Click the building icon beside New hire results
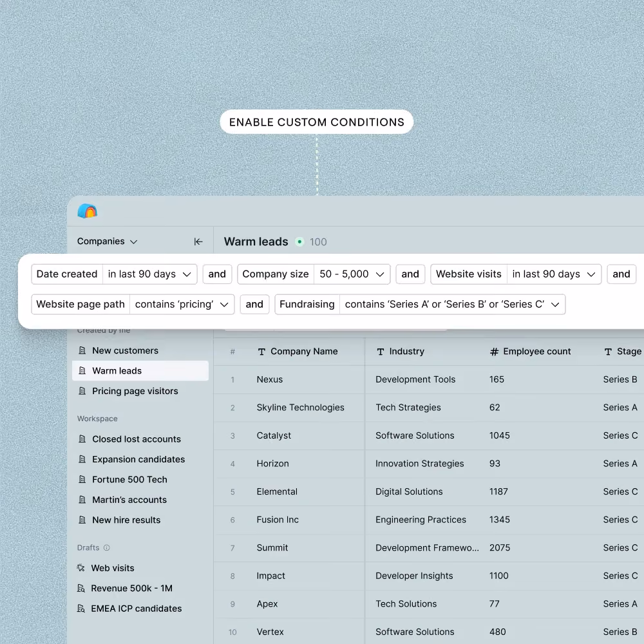Screen dimensions: 644x644 82,520
